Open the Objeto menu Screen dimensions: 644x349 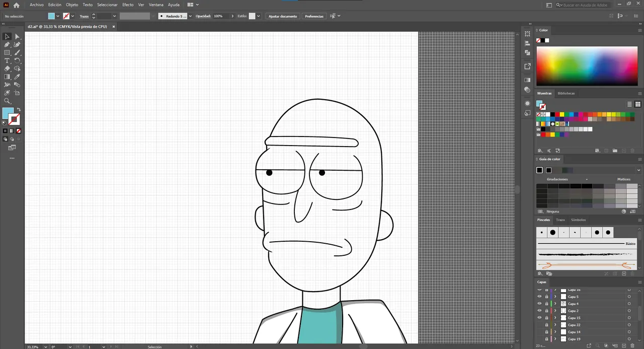[72, 5]
